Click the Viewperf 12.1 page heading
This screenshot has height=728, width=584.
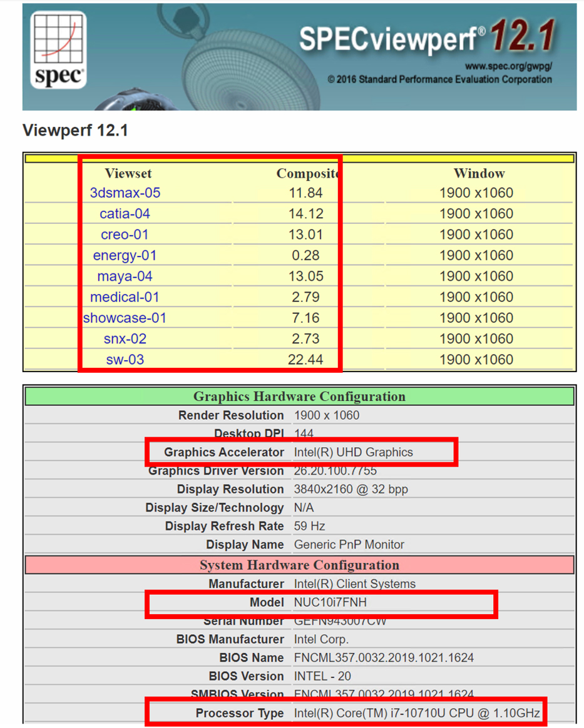coord(75,131)
